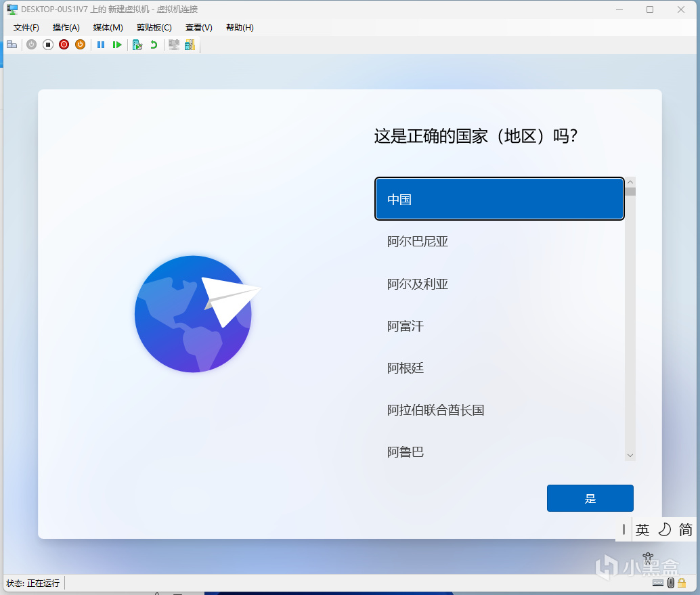This screenshot has height=595, width=700.
Task: Open the 帮助(H) menu
Action: click(x=240, y=28)
